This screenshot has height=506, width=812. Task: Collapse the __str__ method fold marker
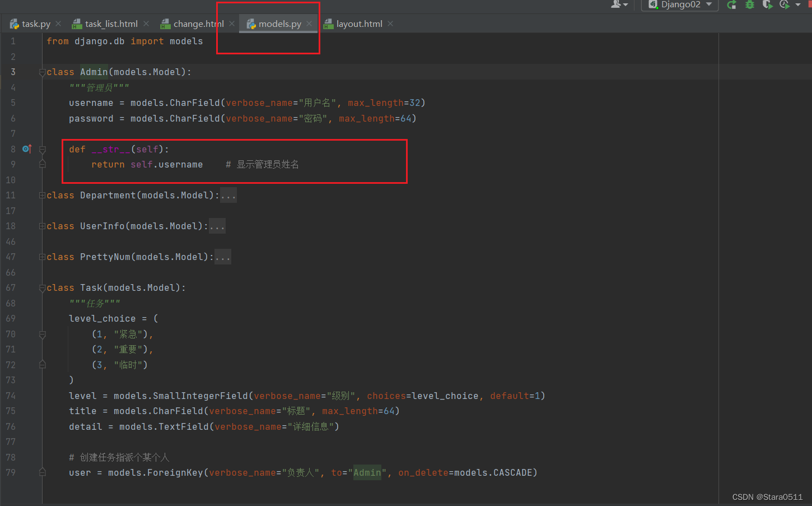pyautogui.click(x=42, y=150)
